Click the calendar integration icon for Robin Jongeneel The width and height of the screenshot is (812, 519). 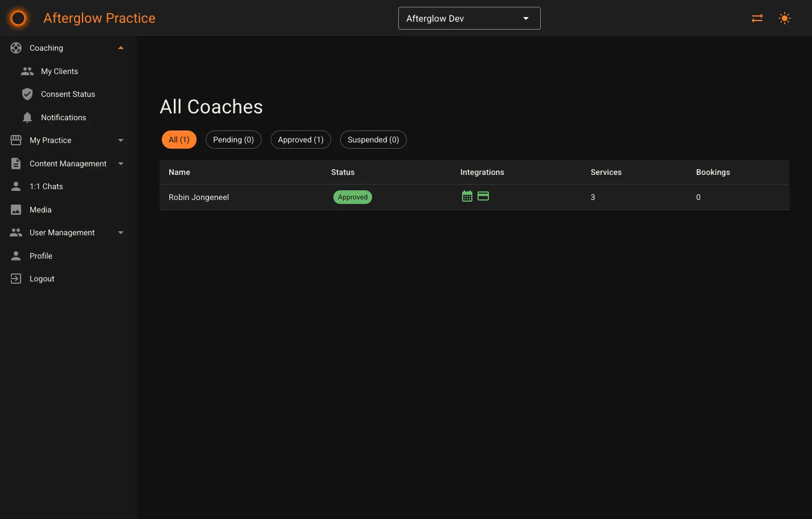[x=467, y=195]
